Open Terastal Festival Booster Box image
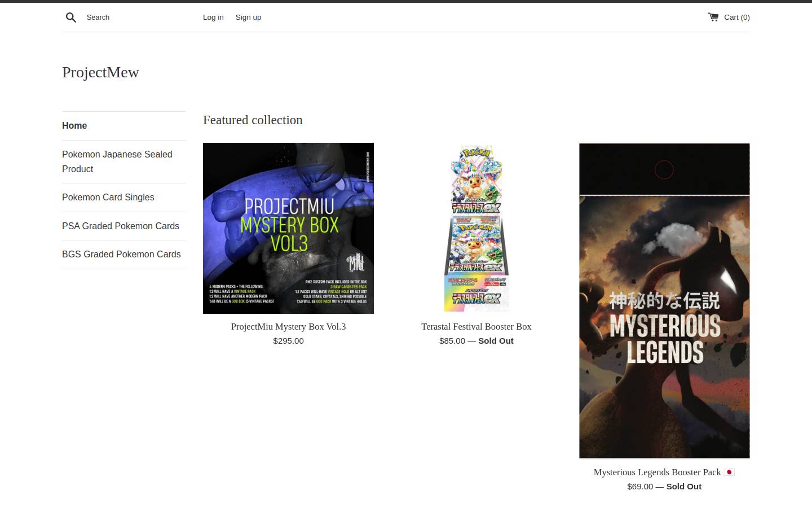The width and height of the screenshot is (812, 508). (476, 228)
